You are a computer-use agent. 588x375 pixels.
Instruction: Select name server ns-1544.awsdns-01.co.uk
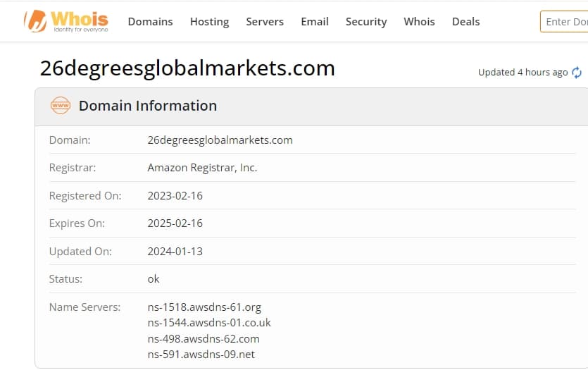[209, 323]
